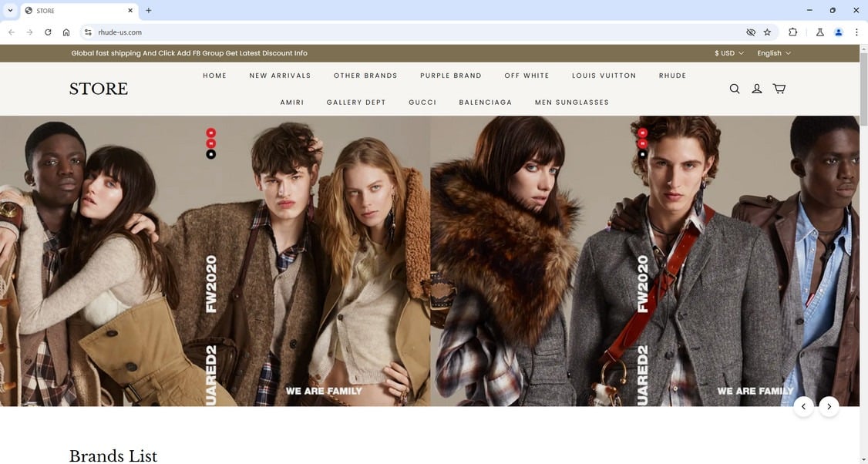Show the previous slide in carousel
This screenshot has width=868, height=464.
803,406
